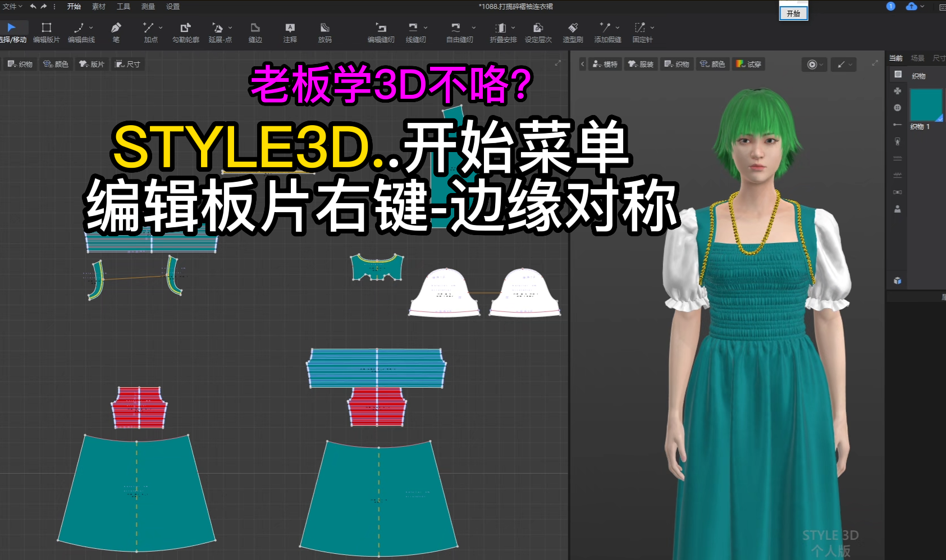Switch to the 工具 ribbon tab
Image resolution: width=946 pixels, height=560 pixels.
coord(124,6)
